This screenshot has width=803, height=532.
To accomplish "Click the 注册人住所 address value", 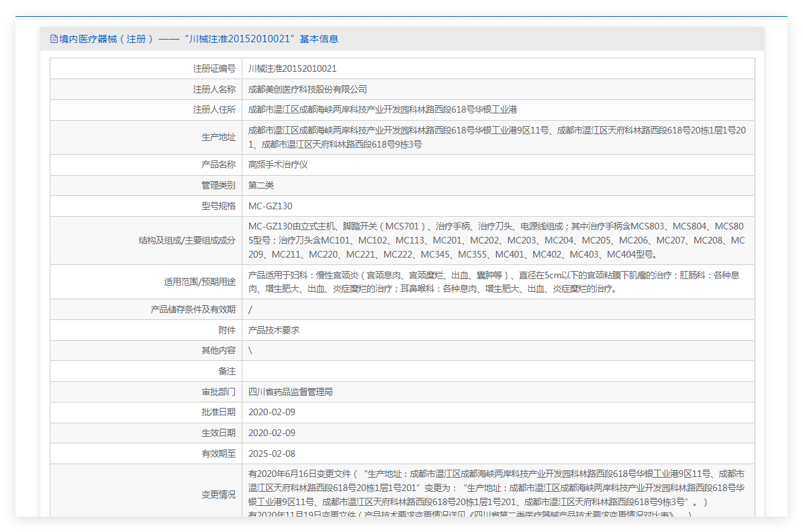I will click(383, 109).
